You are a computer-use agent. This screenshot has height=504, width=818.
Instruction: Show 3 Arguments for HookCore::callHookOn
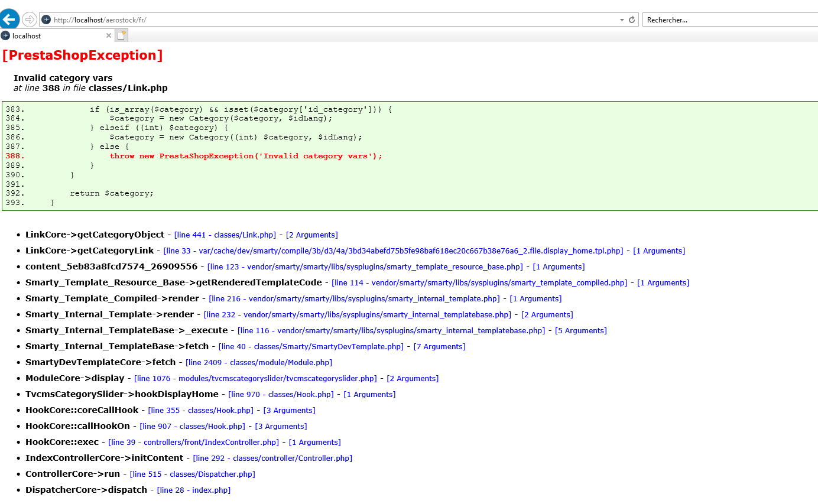click(281, 427)
